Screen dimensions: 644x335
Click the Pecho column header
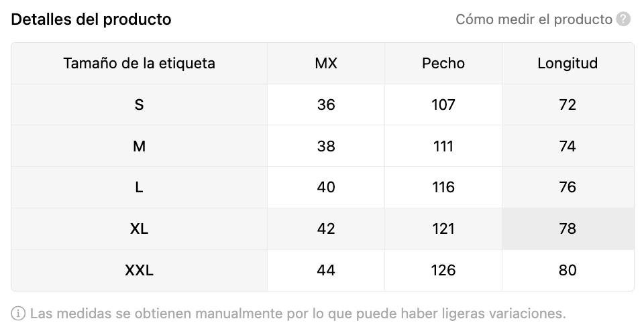coord(443,64)
